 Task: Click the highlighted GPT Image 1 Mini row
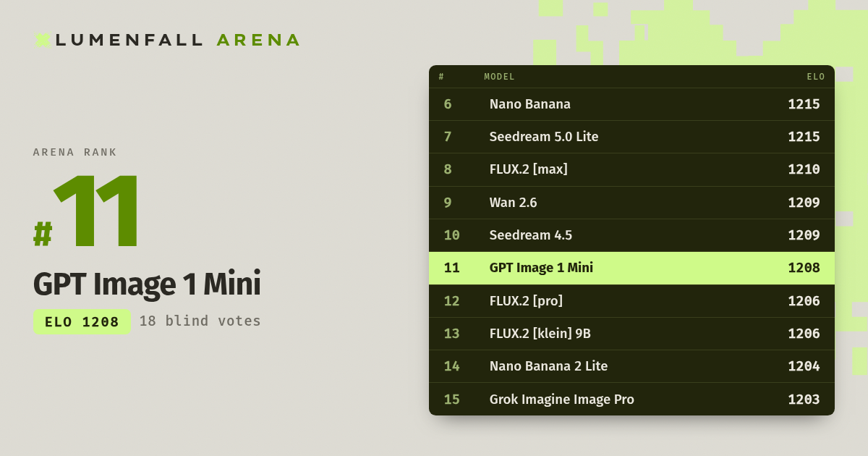tap(631, 268)
